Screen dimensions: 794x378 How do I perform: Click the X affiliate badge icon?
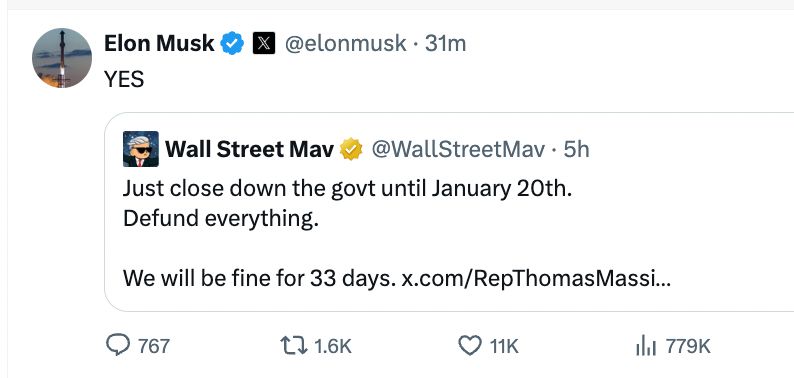point(264,44)
